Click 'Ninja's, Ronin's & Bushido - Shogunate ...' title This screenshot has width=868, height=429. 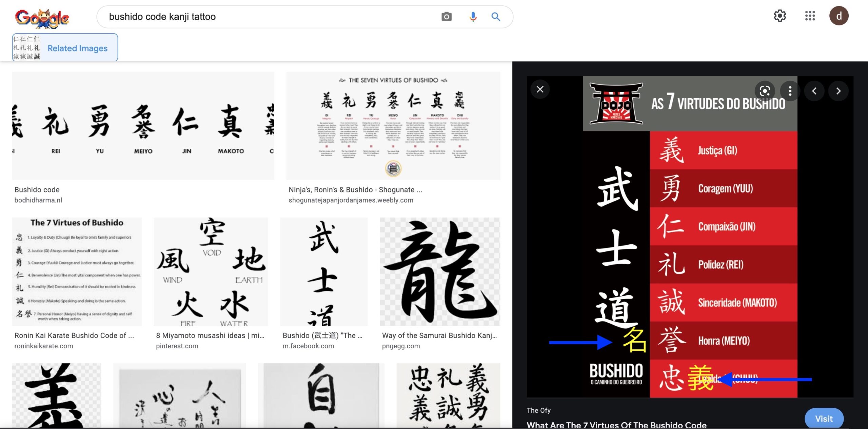pyautogui.click(x=355, y=190)
